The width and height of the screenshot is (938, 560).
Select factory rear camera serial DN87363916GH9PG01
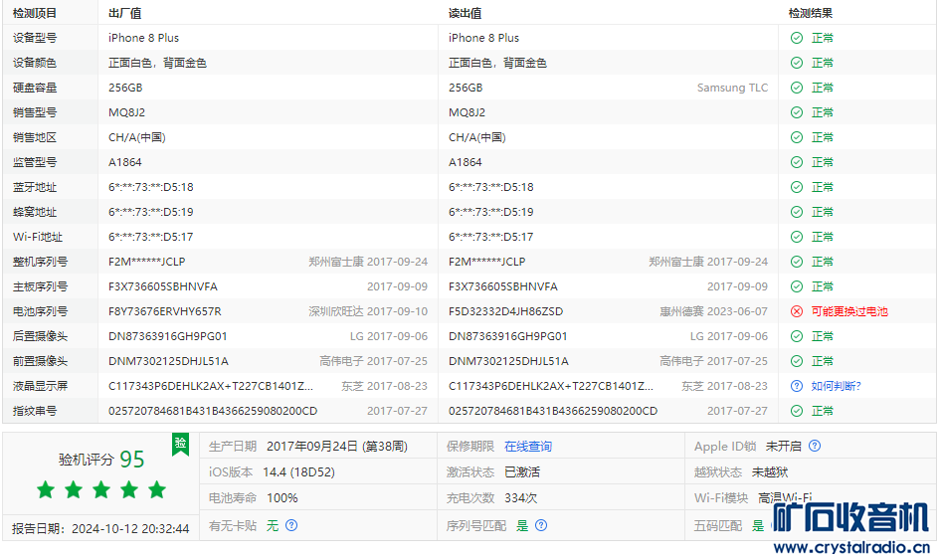pyautogui.click(x=167, y=336)
